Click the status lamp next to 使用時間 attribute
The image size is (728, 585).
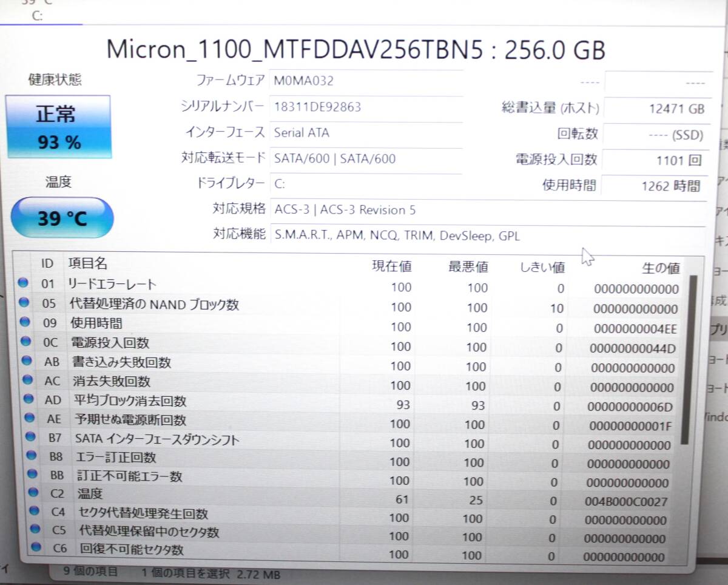(x=24, y=323)
